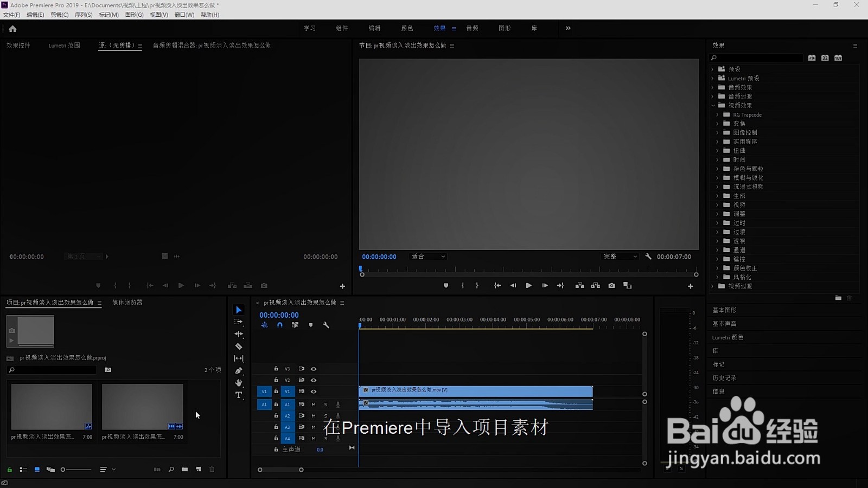
Task: Open Program monitor settings wrench
Action: (x=648, y=256)
